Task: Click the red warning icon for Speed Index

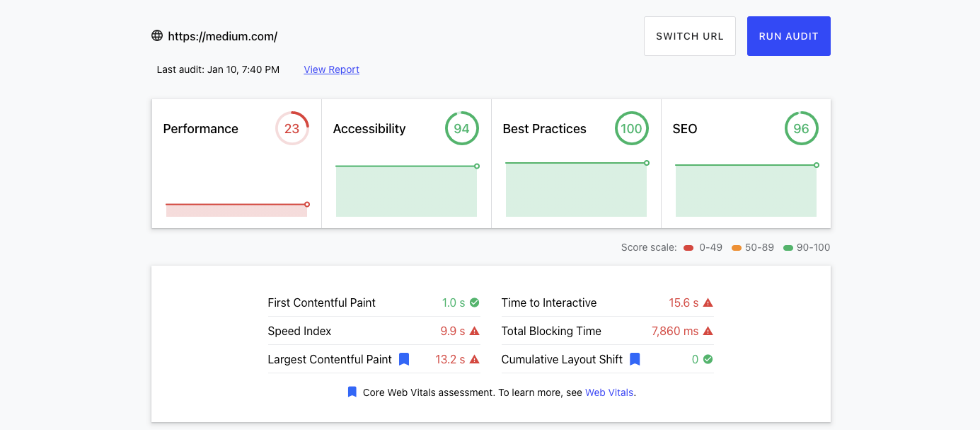Action: point(475,331)
